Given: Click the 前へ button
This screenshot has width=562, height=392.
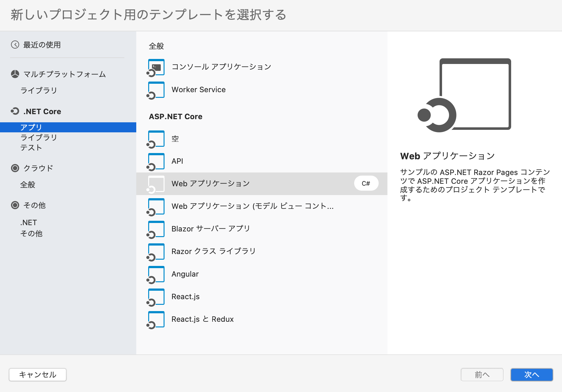Looking at the screenshot, I should coord(482,375).
